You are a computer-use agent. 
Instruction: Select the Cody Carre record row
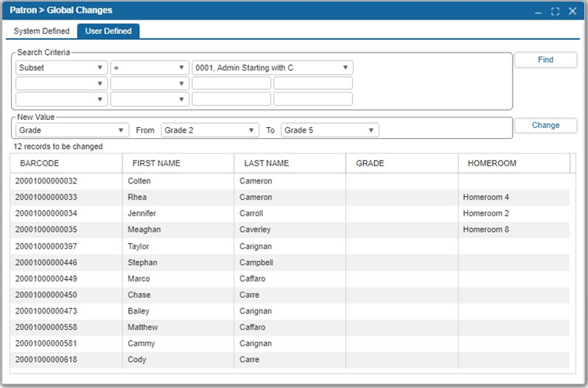tap(289, 360)
